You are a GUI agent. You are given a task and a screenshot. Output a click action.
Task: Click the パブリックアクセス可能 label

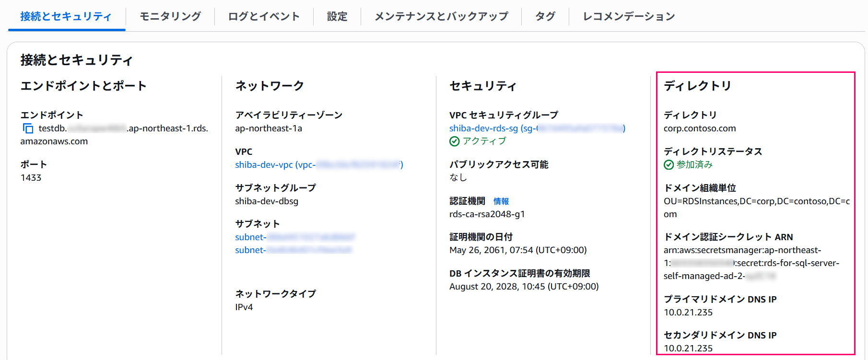click(x=499, y=165)
